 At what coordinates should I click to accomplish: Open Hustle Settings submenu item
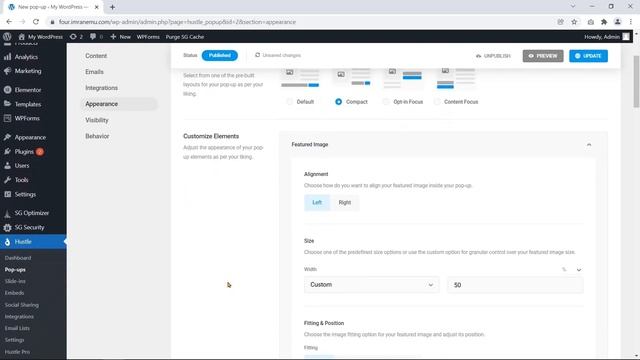point(14,340)
